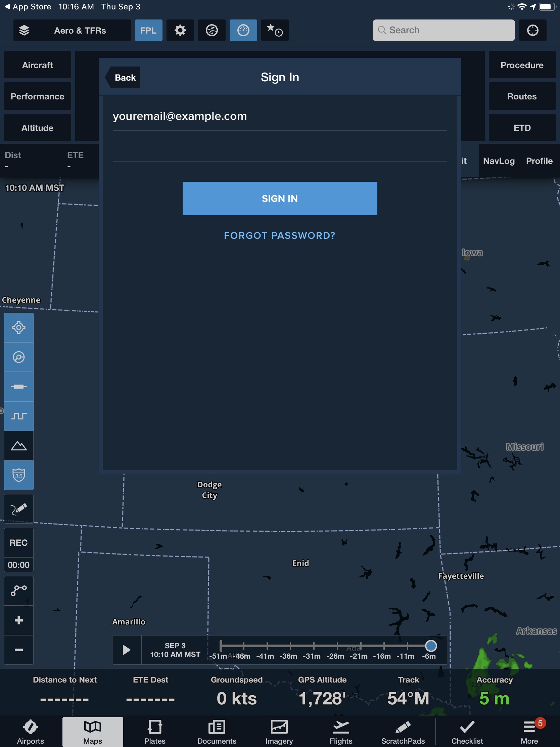Start track log with REC button
The height and width of the screenshot is (747, 560).
[19, 543]
